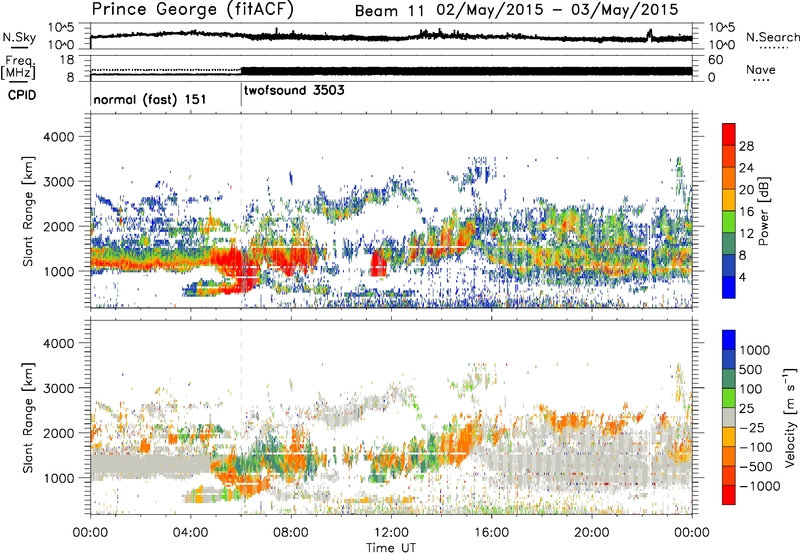Click the '4000' tick on power panel
800x554 pixels.
click(58, 137)
